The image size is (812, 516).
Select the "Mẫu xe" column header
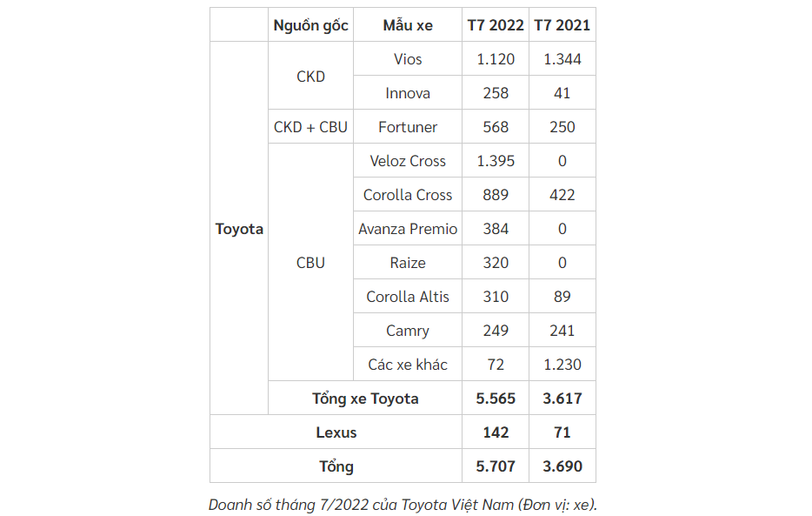tap(408, 25)
